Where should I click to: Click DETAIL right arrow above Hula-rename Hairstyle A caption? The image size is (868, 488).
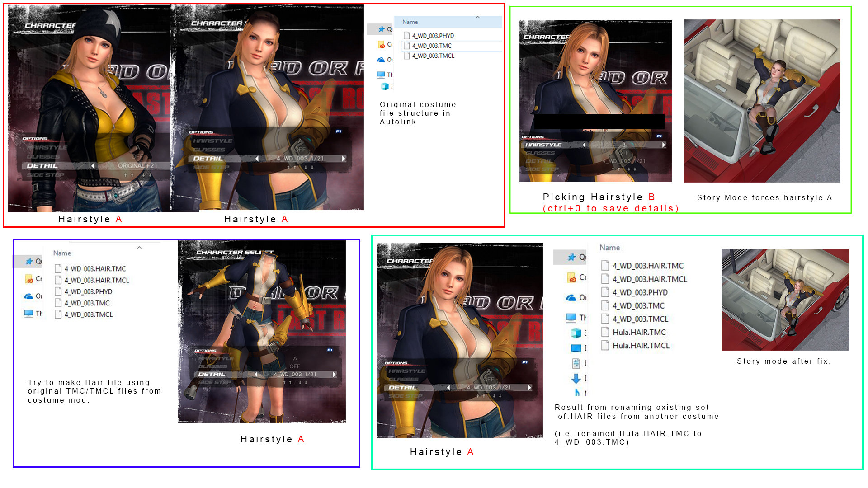[529, 388]
